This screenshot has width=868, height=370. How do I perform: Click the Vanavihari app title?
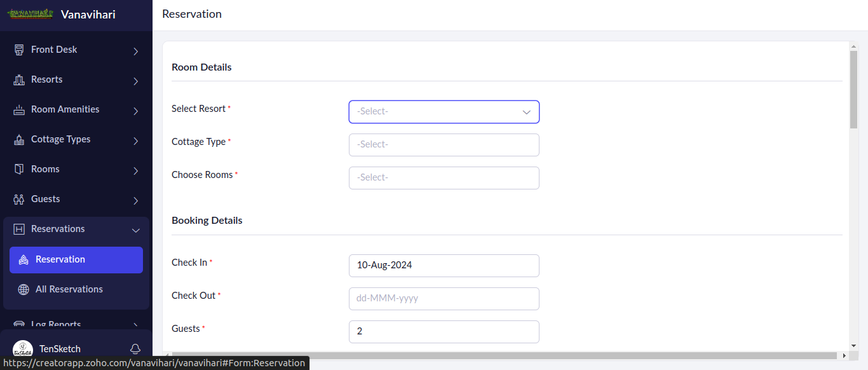(x=88, y=14)
